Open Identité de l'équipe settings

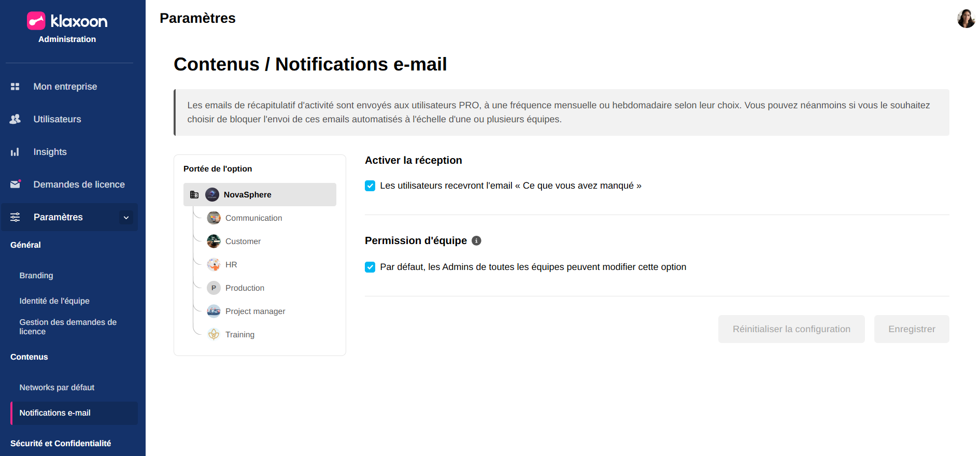pyautogui.click(x=54, y=301)
